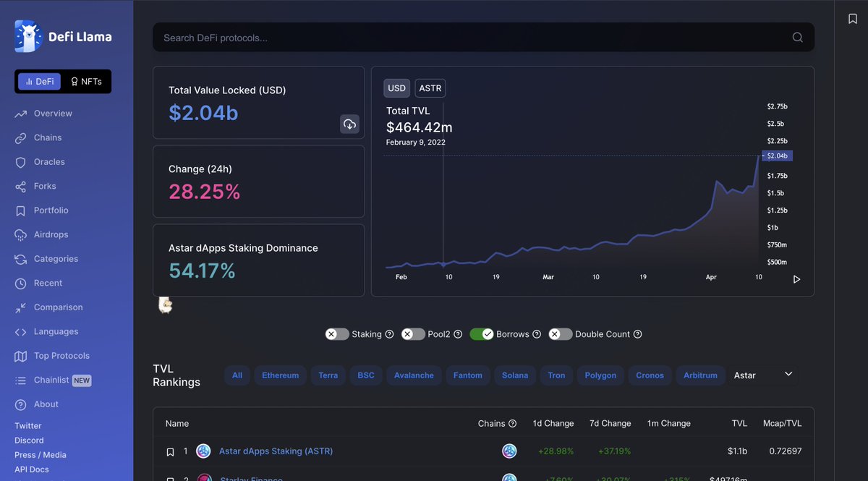This screenshot has height=481, width=868.
Task: Select the NFTs mode button
Action: [x=86, y=82]
